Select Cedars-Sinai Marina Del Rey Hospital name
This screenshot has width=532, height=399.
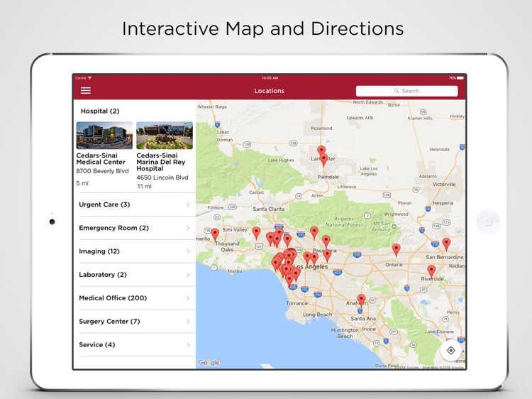(160, 162)
